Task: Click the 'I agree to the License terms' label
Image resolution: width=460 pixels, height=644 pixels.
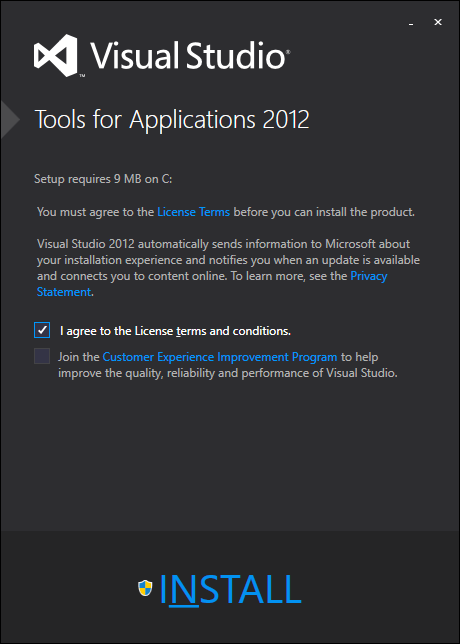Action: click(175, 331)
